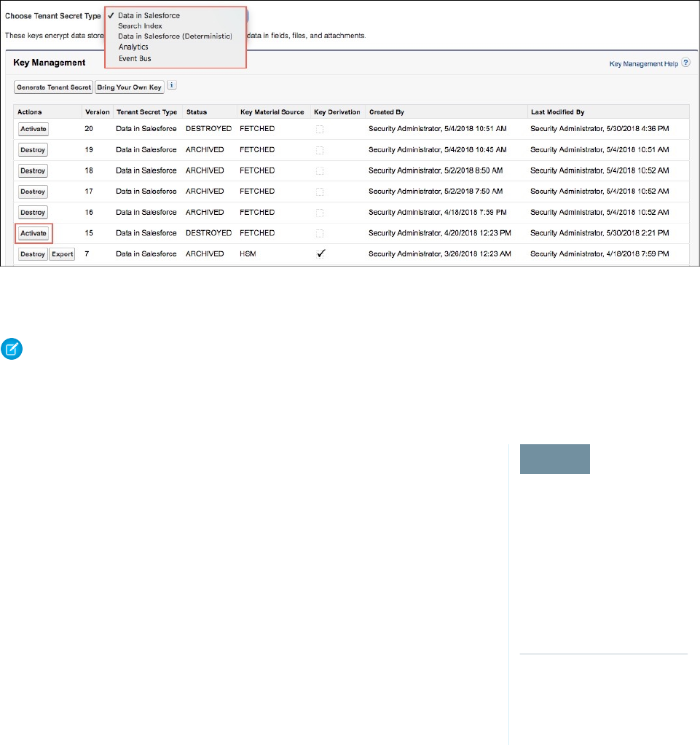
Task: Click last modified 5/30/2018 2:21 PM cell
Action: 599,233
